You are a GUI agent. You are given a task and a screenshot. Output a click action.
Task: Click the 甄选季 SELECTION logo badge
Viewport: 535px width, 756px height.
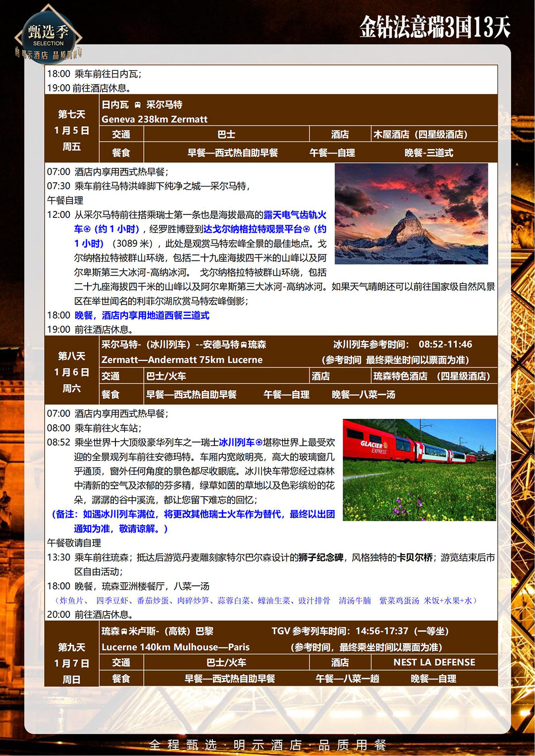[x=48, y=35]
